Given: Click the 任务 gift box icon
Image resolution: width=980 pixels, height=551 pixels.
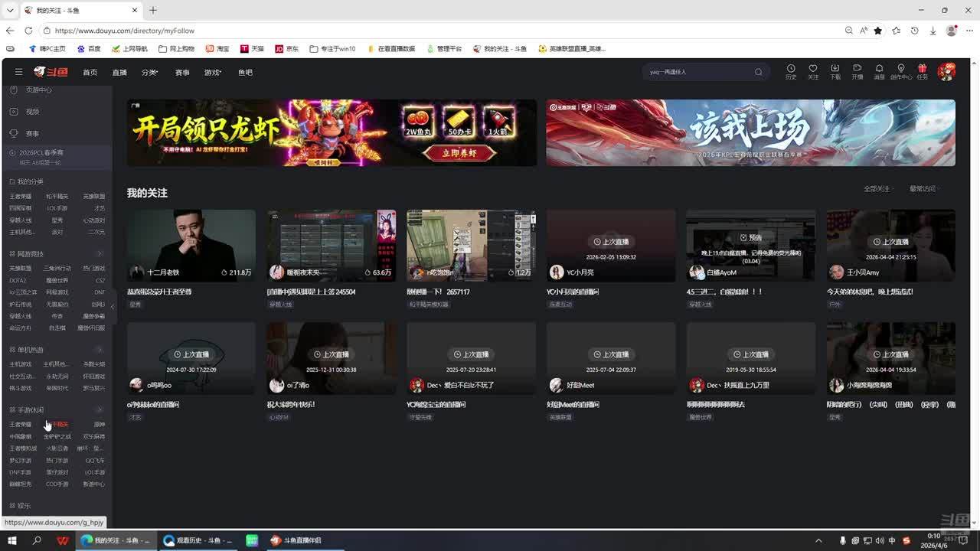Looking at the screenshot, I should pos(923,71).
